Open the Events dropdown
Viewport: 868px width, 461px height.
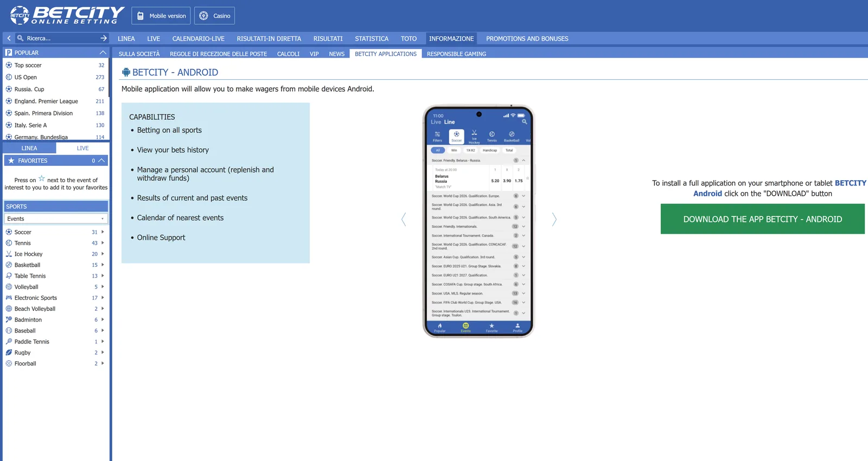[x=56, y=219]
